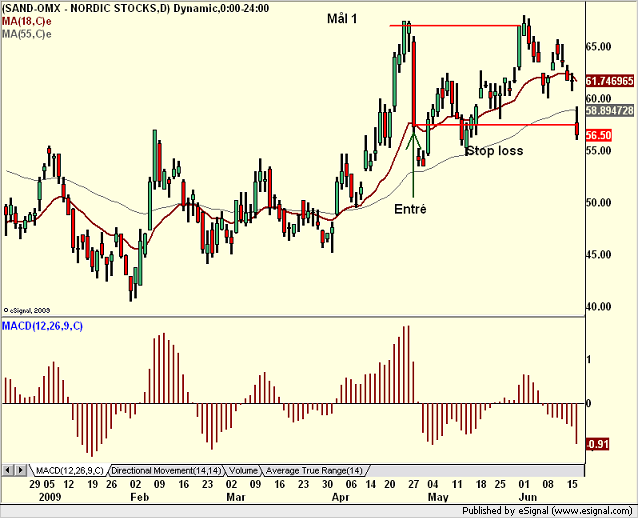Image resolution: width=638 pixels, height=518 pixels.
Task: Click the 58.894728 moving average value tag
Action: (x=610, y=110)
